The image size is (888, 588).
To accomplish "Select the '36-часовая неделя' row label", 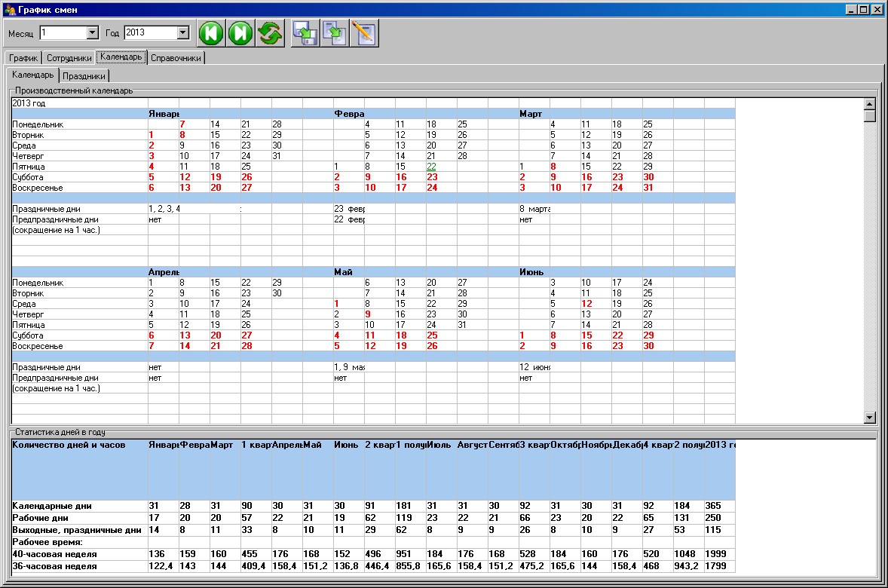I will click(79, 566).
